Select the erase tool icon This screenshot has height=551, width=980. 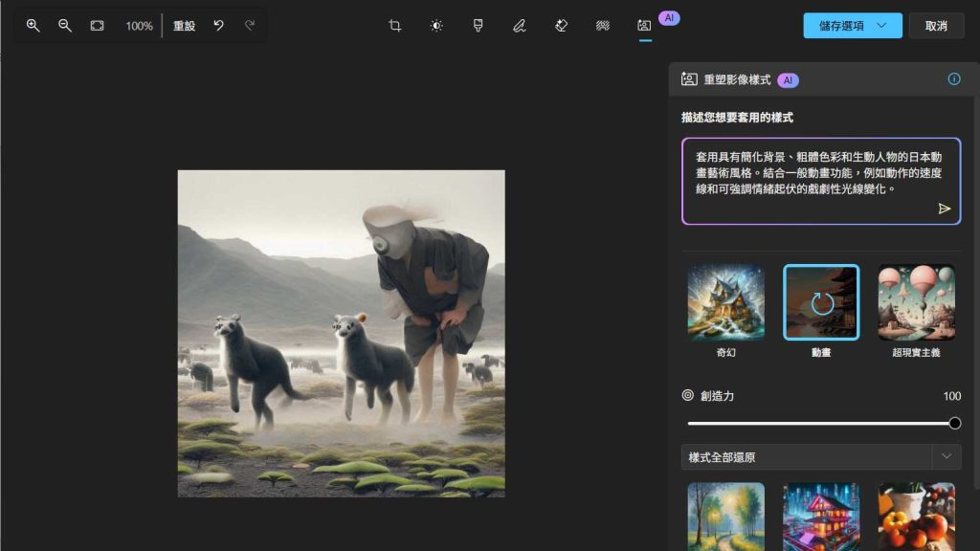[x=561, y=26]
